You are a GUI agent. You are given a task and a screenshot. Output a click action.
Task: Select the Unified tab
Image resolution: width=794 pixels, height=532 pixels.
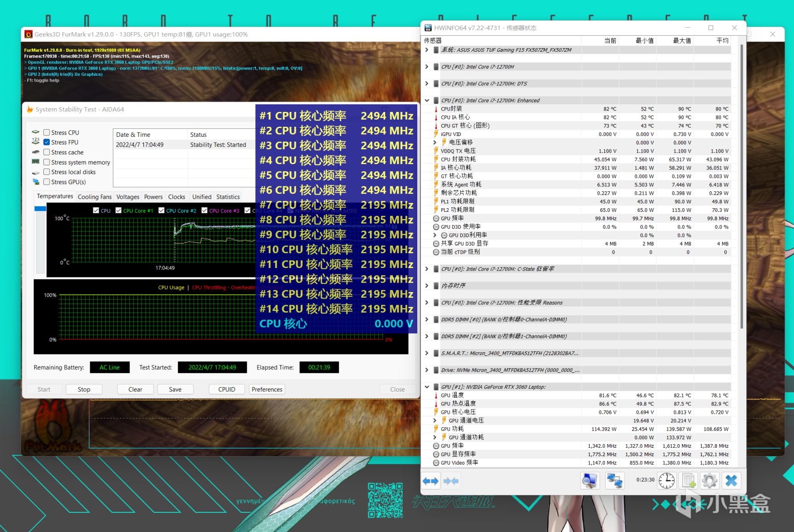202,197
